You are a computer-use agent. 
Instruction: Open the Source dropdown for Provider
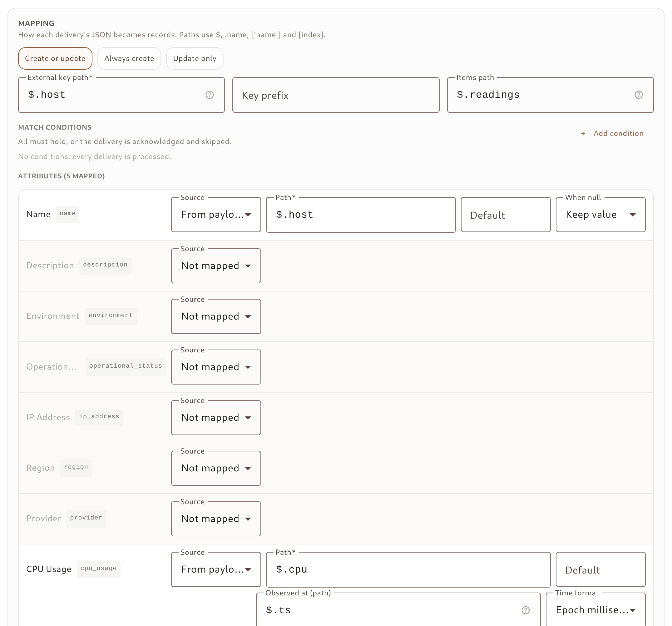click(216, 519)
